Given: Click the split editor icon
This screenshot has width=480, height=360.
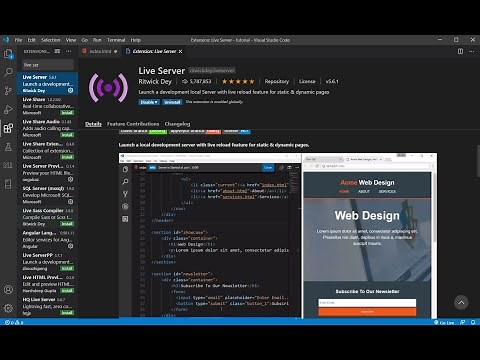Looking at the screenshot, I should (x=460, y=51).
